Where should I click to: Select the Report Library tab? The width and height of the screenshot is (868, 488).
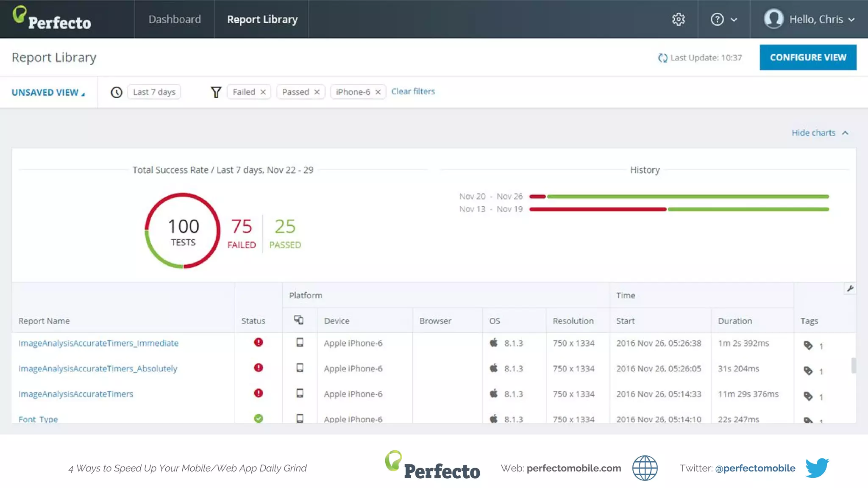(x=262, y=19)
